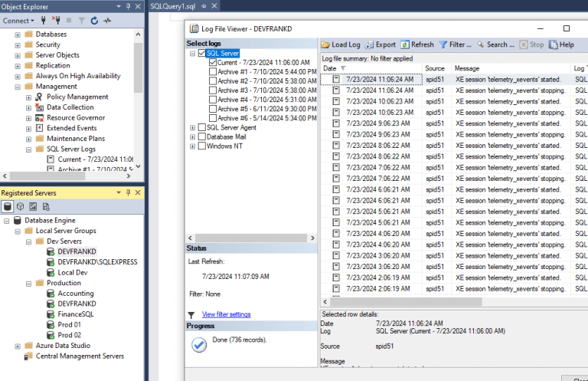Click Load Log in Log File Viewer
The image size is (588, 381).
[x=341, y=44]
